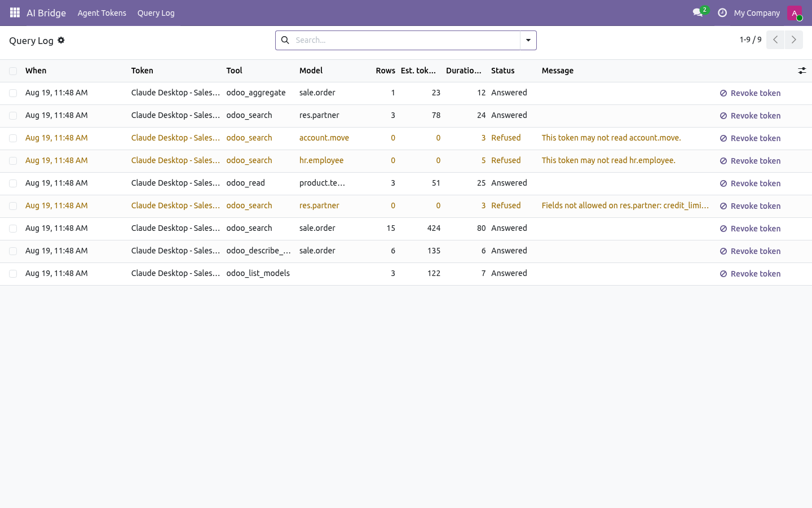Open the apps grid home menu
Screen dimensions: 812x508
tap(15, 12)
